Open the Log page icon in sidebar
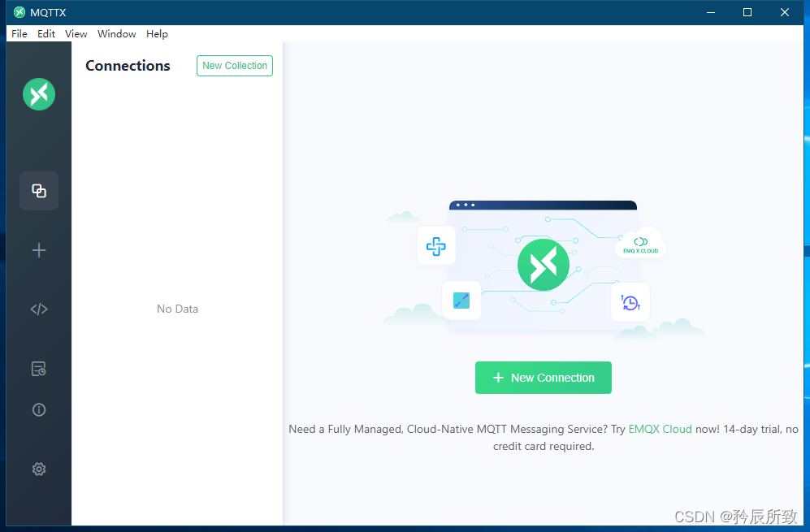Image resolution: width=810 pixels, height=532 pixels. (39, 369)
